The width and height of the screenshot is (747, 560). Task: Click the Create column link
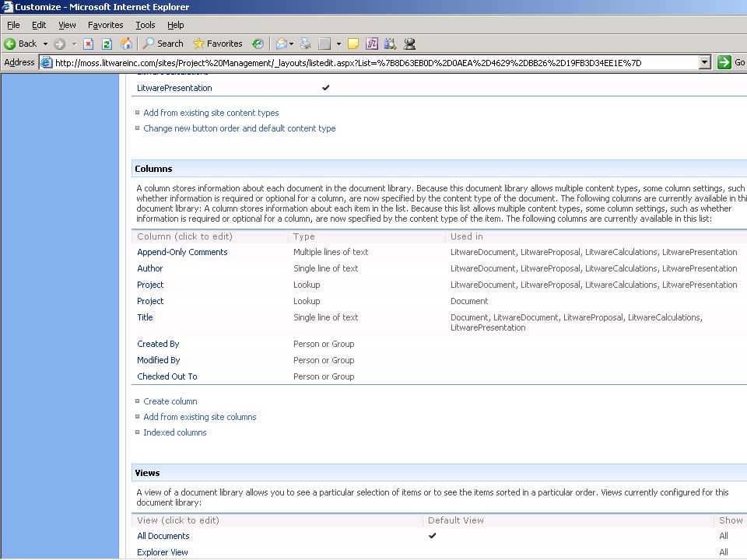pyautogui.click(x=170, y=401)
